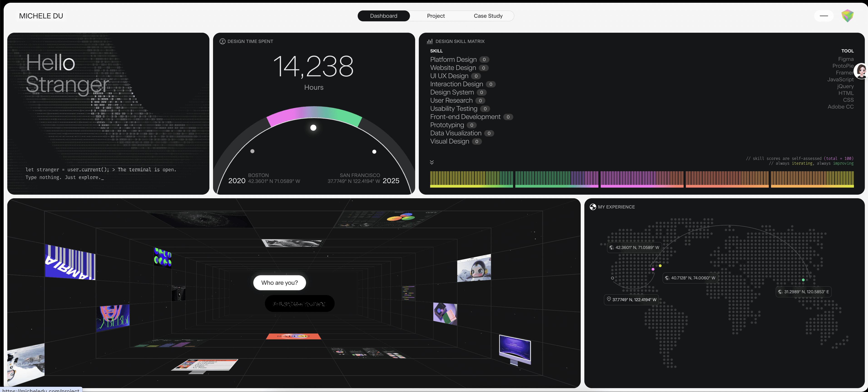Click the MICHELE DU site title link
This screenshot has height=392, width=868.
41,16
